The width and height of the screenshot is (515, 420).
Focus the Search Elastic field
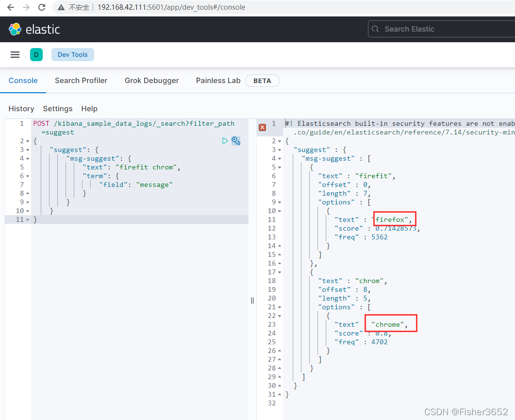(x=441, y=29)
